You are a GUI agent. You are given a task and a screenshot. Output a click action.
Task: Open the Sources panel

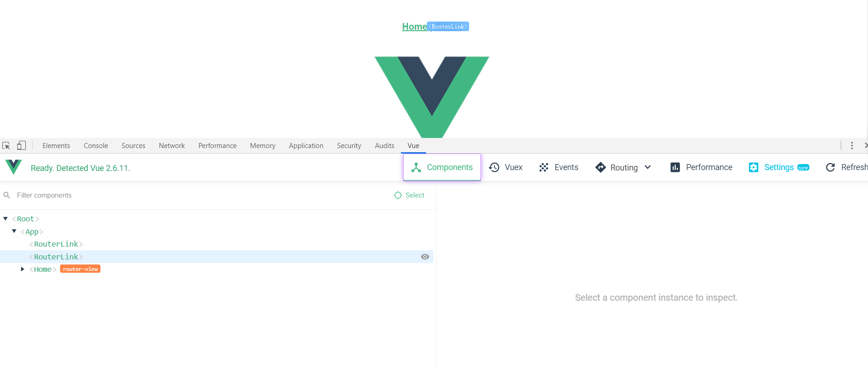click(133, 146)
